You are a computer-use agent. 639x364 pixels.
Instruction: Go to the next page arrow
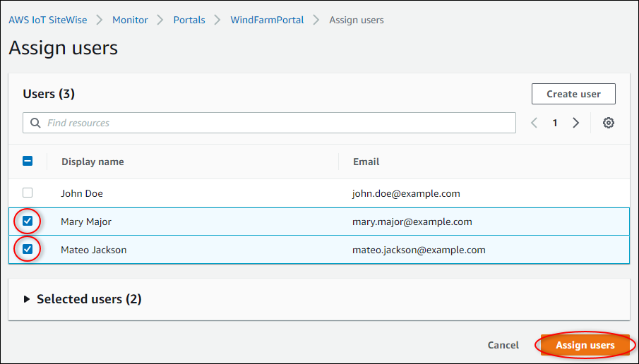pyautogui.click(x=576, y=123)
